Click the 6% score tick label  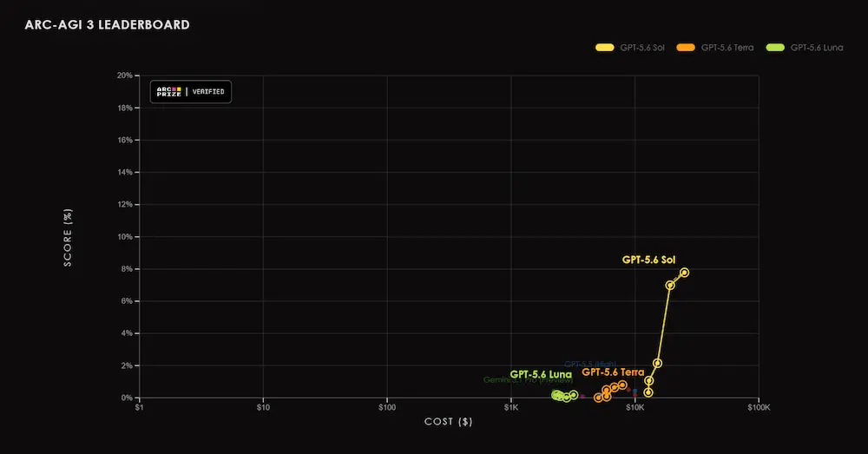[127, 301]
